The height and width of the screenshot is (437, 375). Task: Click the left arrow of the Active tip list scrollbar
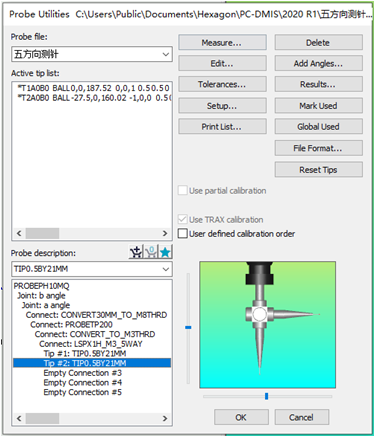19,233
